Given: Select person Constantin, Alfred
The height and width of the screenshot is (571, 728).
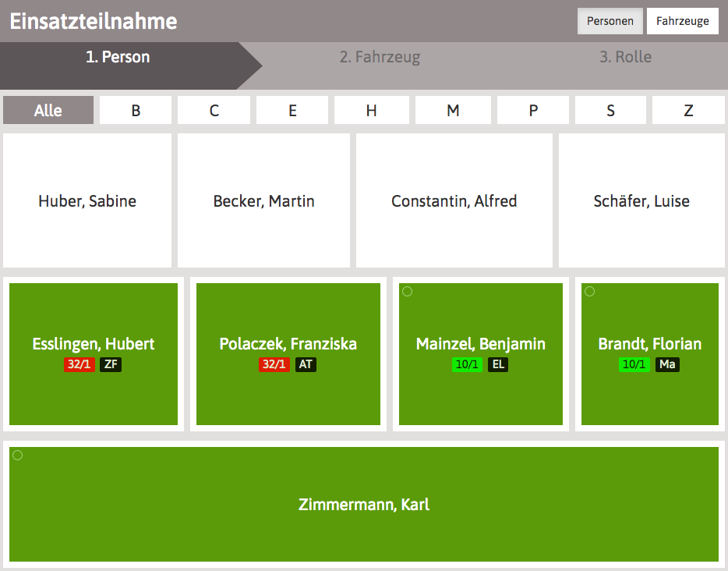Looking at the screenshot, I should [454, 201].
